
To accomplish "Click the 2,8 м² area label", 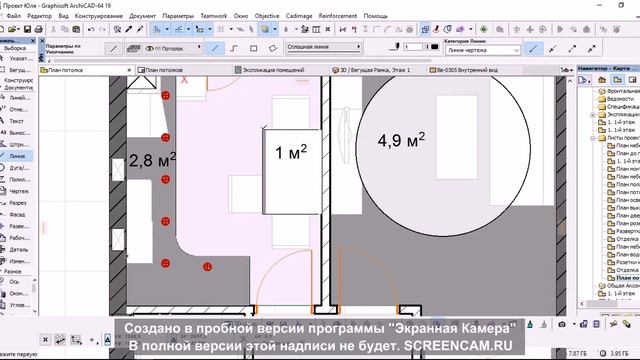I will click(152, 160).
